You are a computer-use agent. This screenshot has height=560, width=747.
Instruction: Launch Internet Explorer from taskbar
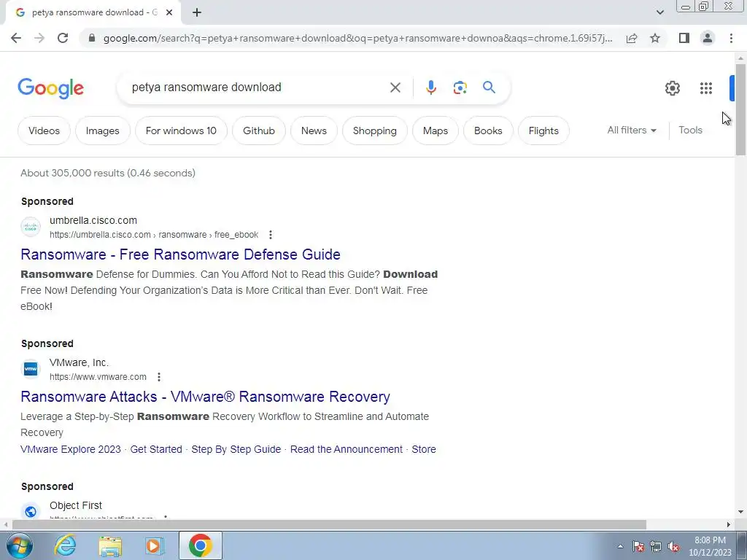pyautogui.click(x=65, y=545)
